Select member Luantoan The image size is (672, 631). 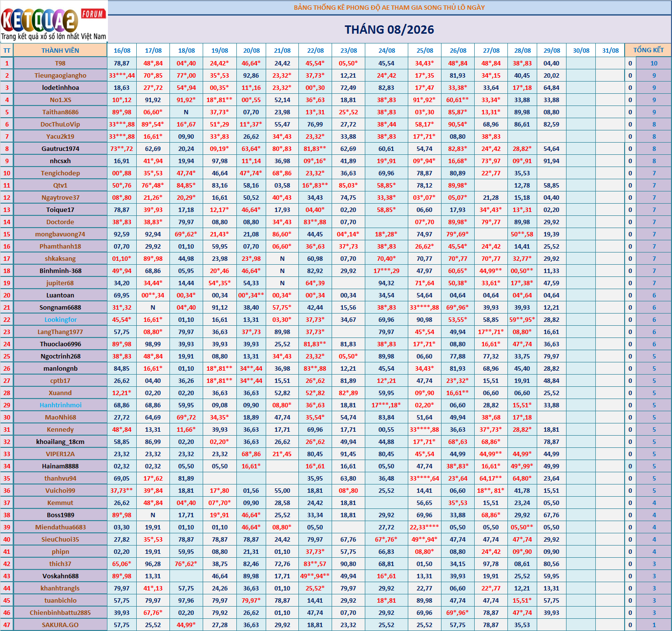click(60, 295)
